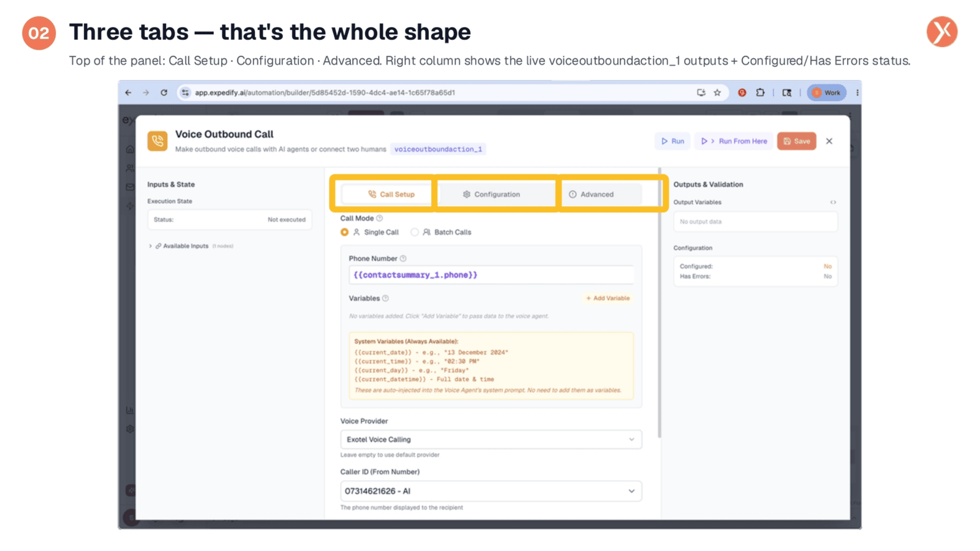Toggle the Output Variables code view icon
Viewport: 980px width, 551px height.
(833, 202)
